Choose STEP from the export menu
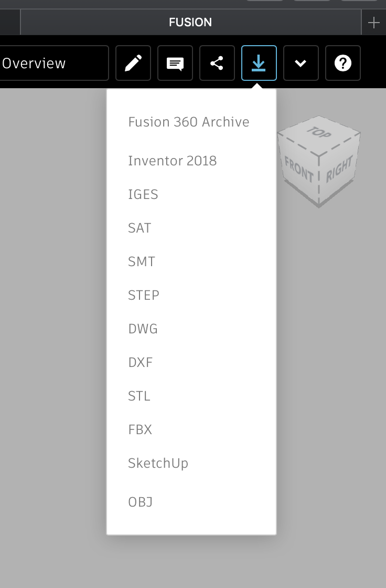 coord(143,295)
